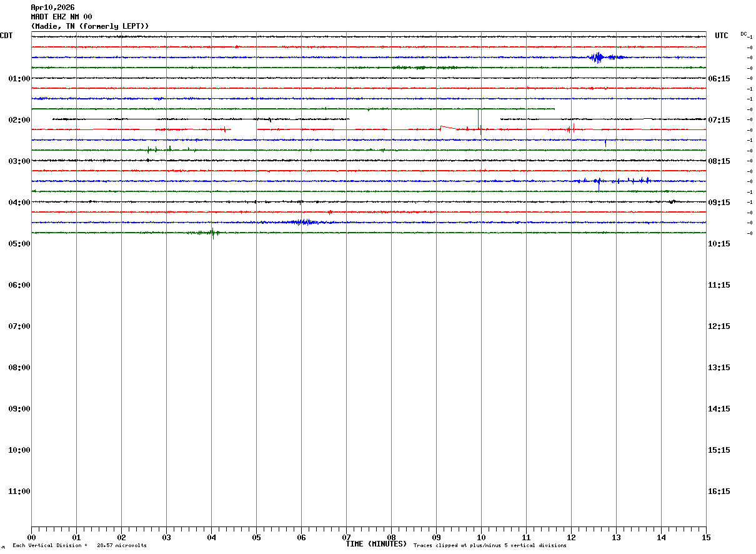The image size is (756, 554).
Task: Click the station name Madie, TN (formerly LEPT)
Action: point(90,26)
